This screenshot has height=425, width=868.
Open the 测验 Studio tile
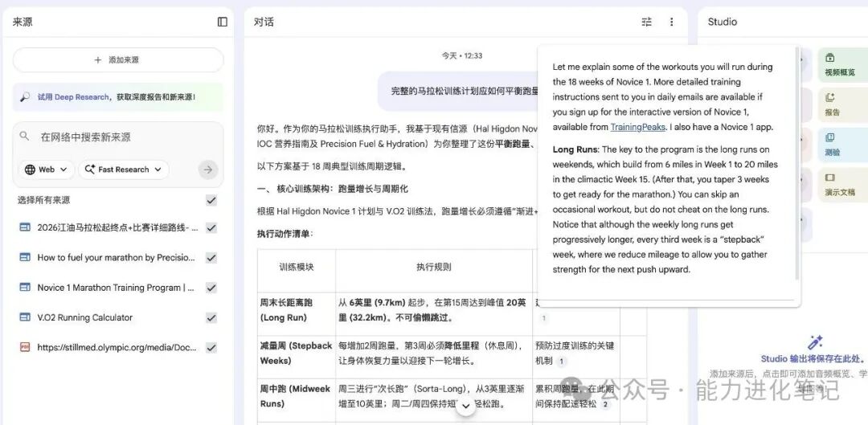(x=843, y=145)
